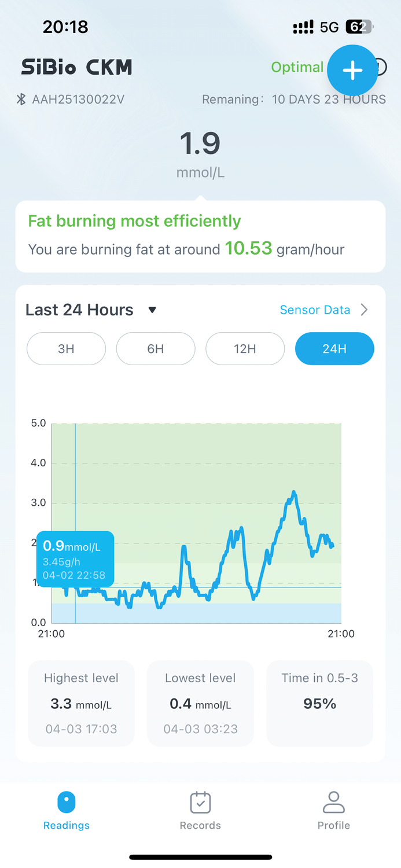Tap the Lowest level 0.4 mmol/L card

click(200, 703)
